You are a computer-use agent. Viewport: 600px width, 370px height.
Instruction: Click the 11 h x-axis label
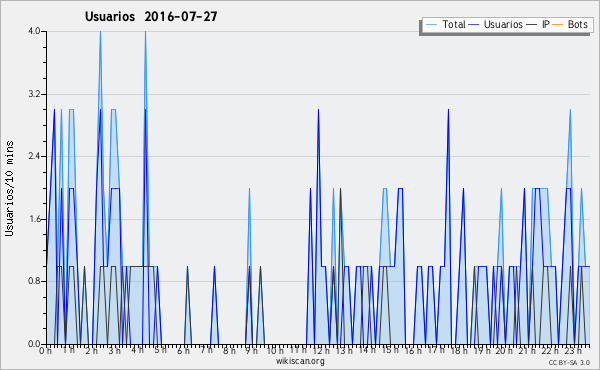click(x=298, y=350)
